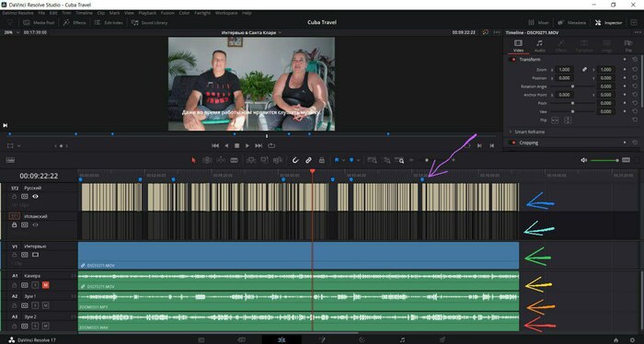Screen dimensions: 644x344
Task: Unmute the A1 camera audio track
Action: [x=46, y=285]
